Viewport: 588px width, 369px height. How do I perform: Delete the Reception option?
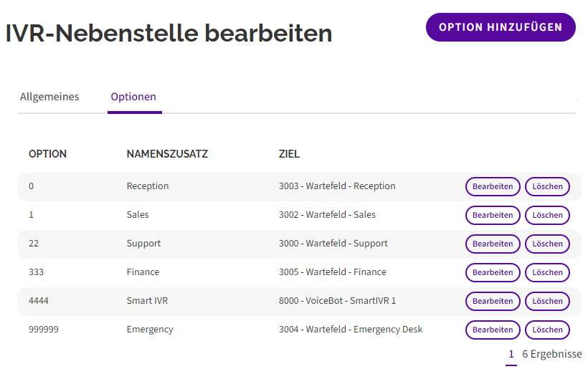tap(547, 186)
